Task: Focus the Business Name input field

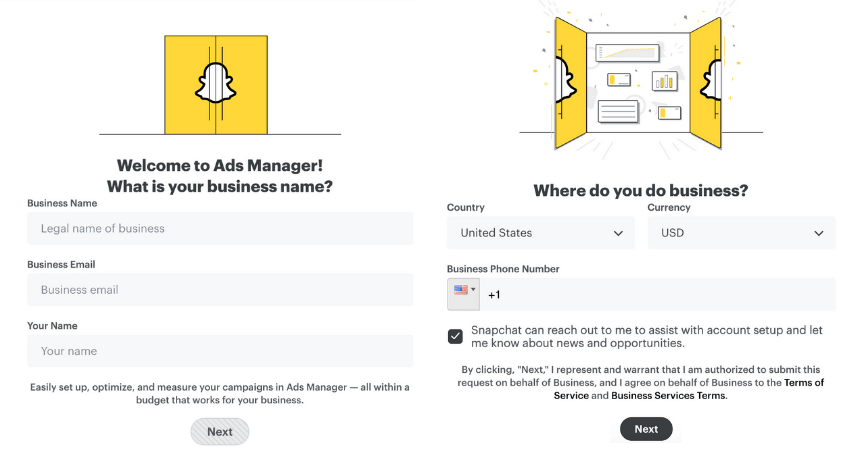Action: [220, 229]
